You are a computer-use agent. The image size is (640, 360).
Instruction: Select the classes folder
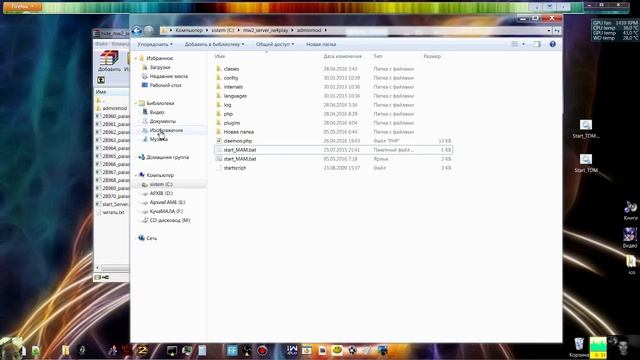pyautogui.click(x=231, y=69)
